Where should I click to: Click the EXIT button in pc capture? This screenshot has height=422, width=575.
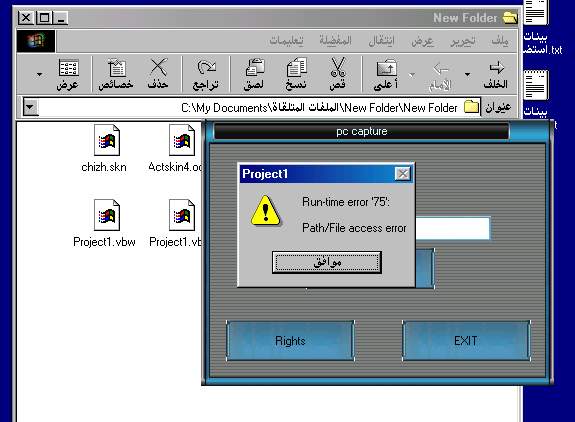466,341
